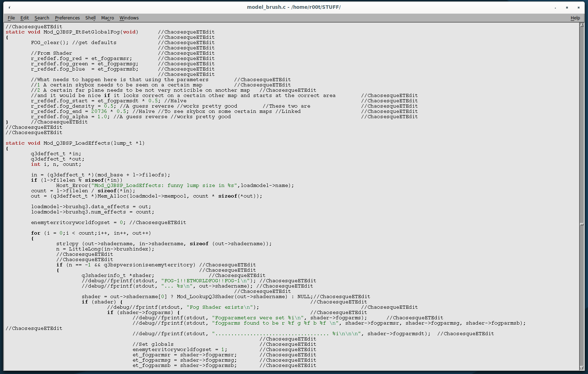Click on 'q3deffect_t *in;' declaration
Screen dimensions: 588x374
coord(56,154)
